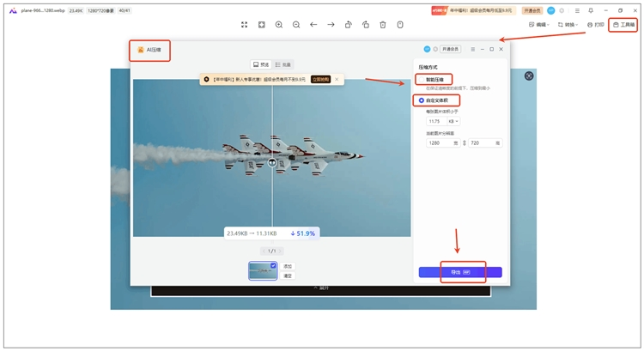Click the before/after comparison slider handle
This screenshot has width=644, height=351.
272,163
